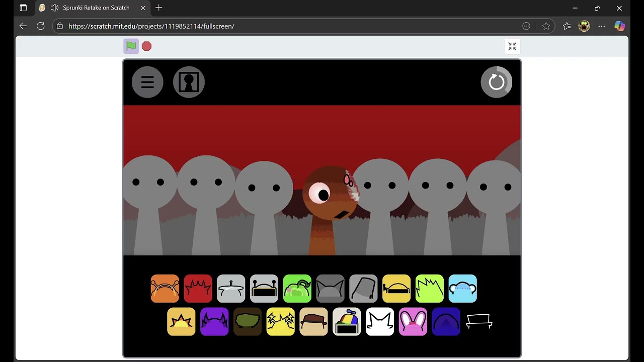The image size is (644, 362).
Task: Click the keyhole silhouette button
Action: (x=189, y=82)
